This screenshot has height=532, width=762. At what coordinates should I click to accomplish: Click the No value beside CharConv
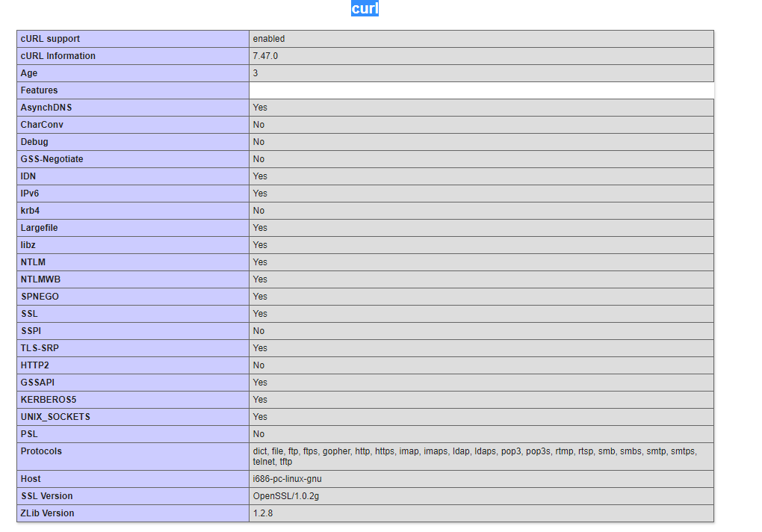[x=258, y=125]
